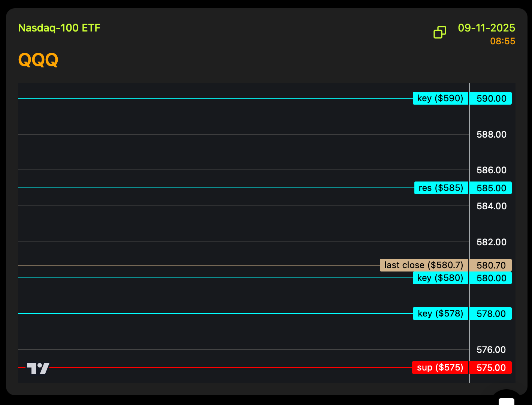The width and height of the screenshot is (532, 405).
Task: Click the 590.00 price tag
Action: (x=490, y=98)
